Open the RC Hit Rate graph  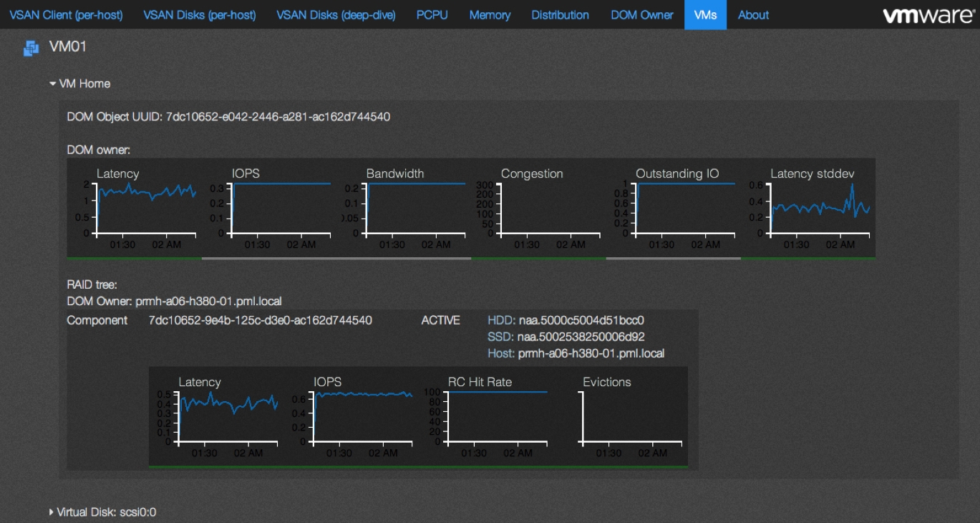(485, 418)
